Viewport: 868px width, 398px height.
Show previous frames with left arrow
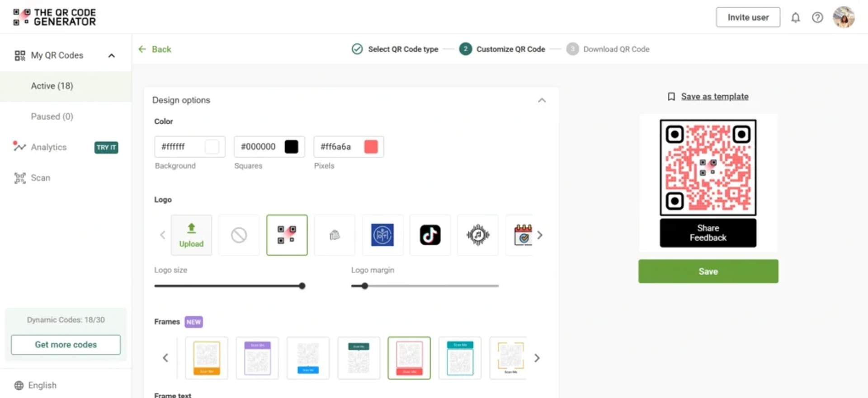(x=165, y=358)
